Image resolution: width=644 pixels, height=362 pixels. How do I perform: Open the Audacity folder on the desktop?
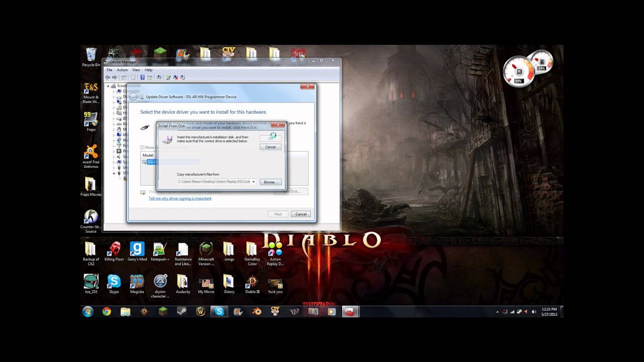point(183,284)
